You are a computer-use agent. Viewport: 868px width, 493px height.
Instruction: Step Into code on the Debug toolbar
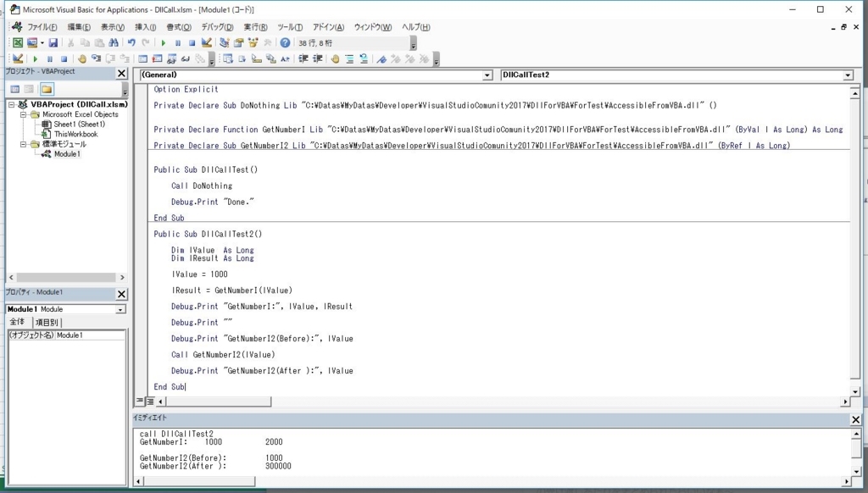click(x=95, y=58)
